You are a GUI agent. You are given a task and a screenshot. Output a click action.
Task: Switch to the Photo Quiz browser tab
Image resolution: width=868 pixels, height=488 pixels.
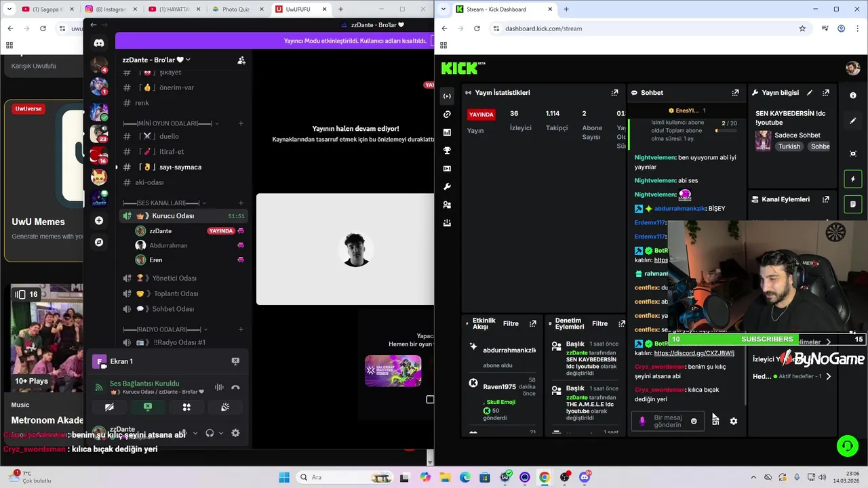[x=237, y=9]
